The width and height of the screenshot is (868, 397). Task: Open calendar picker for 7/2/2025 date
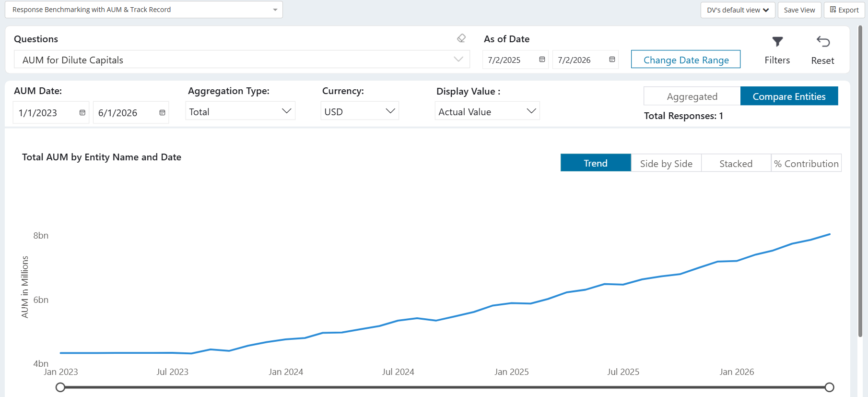[x=542, y=60]
